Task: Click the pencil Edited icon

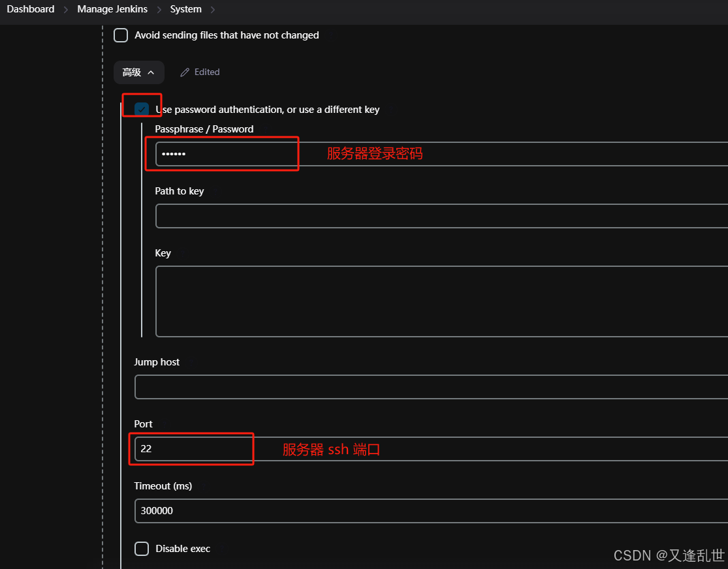Action: click(x=185, y=72)
